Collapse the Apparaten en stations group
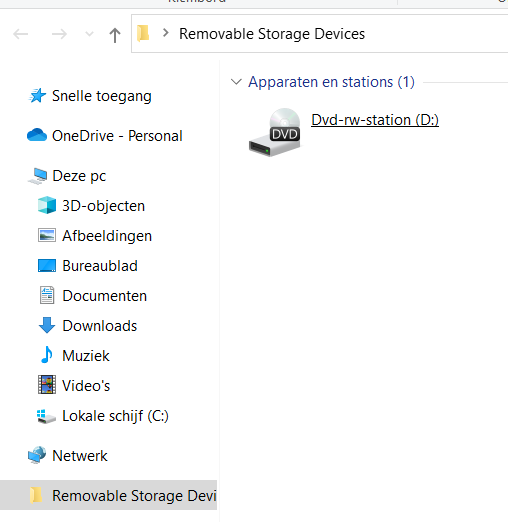The width and height of the screenshot is (508, 522). (236, 82)
